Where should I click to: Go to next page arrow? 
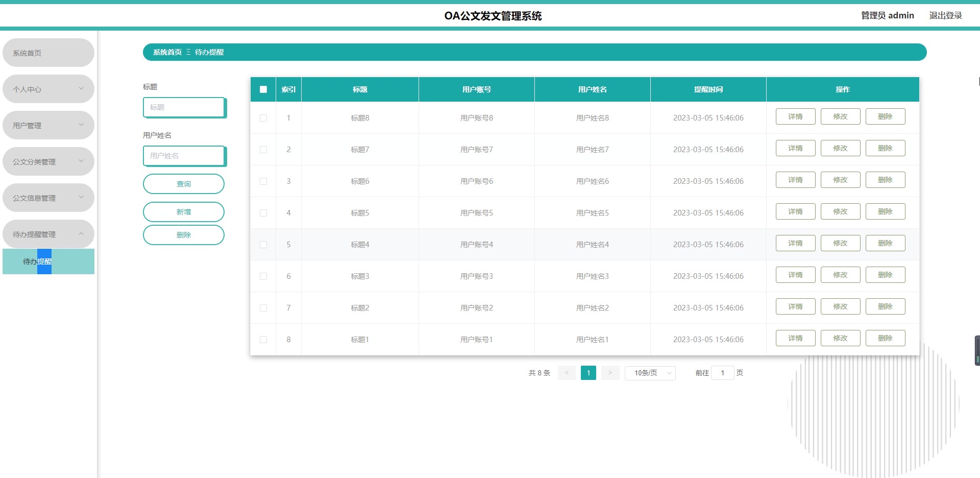(x=610, y=373)
